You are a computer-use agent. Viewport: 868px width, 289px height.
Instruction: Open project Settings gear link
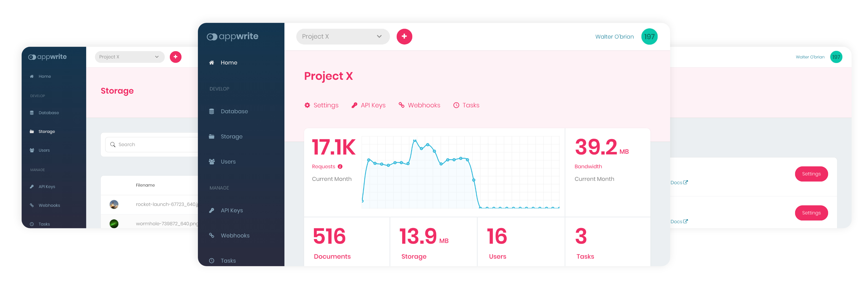(x=321, y=105)
